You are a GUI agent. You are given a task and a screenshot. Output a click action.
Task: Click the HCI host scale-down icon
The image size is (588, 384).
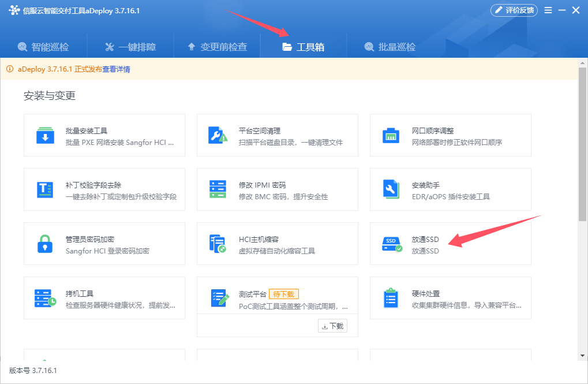[x=218, y=244]
